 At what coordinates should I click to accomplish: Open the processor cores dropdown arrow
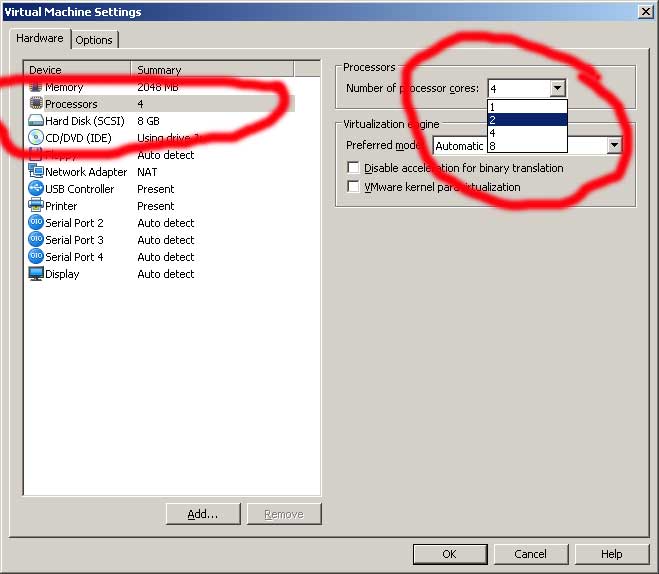click(x=558, y=89)
